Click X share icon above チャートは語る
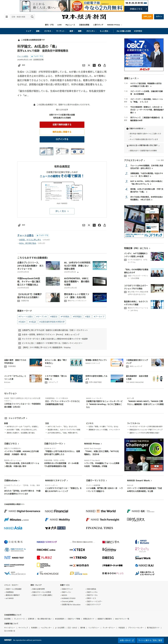 pos(94,225)
